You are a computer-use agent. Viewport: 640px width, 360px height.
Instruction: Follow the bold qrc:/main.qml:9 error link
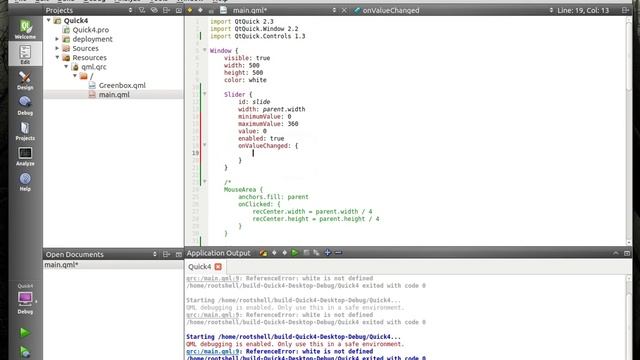click(x=213, y=351)
